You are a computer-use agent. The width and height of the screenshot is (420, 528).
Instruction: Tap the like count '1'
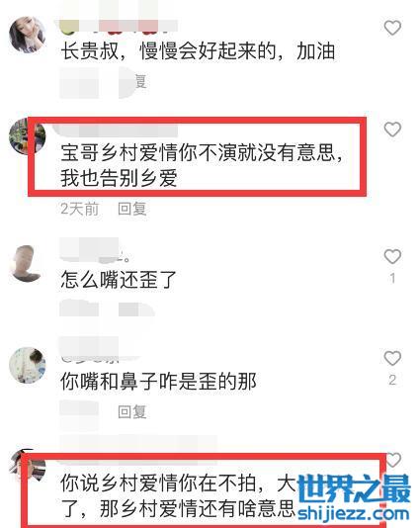(x=392, y=278)
